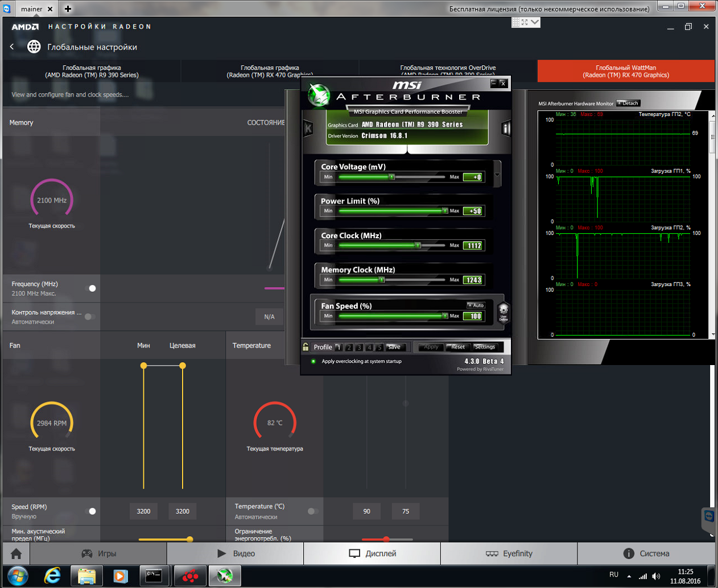Expand the TeamViewer toolbar down chevron
The height and width of the screenshot is (588, 718).
[x=535, y=22]
